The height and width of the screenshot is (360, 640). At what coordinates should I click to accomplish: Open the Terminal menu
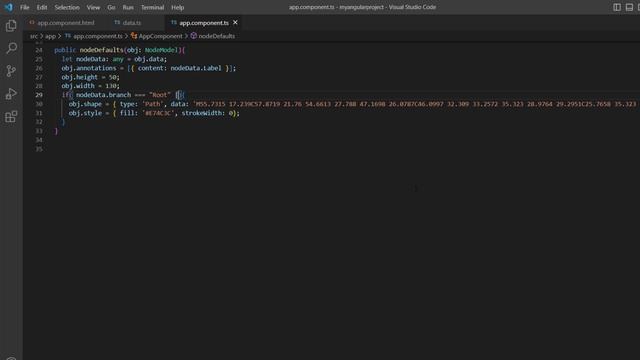(152, 7)
